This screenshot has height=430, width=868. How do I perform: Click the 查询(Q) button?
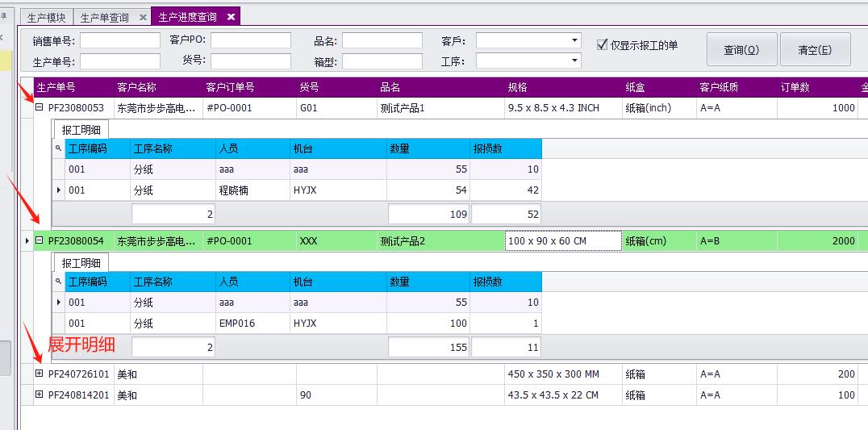[x=741, y=49]
